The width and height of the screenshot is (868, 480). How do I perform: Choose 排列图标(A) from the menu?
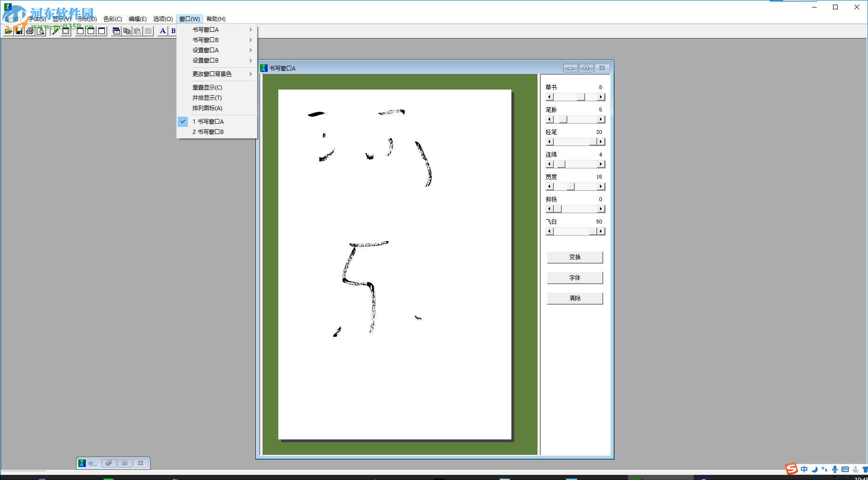217,108
